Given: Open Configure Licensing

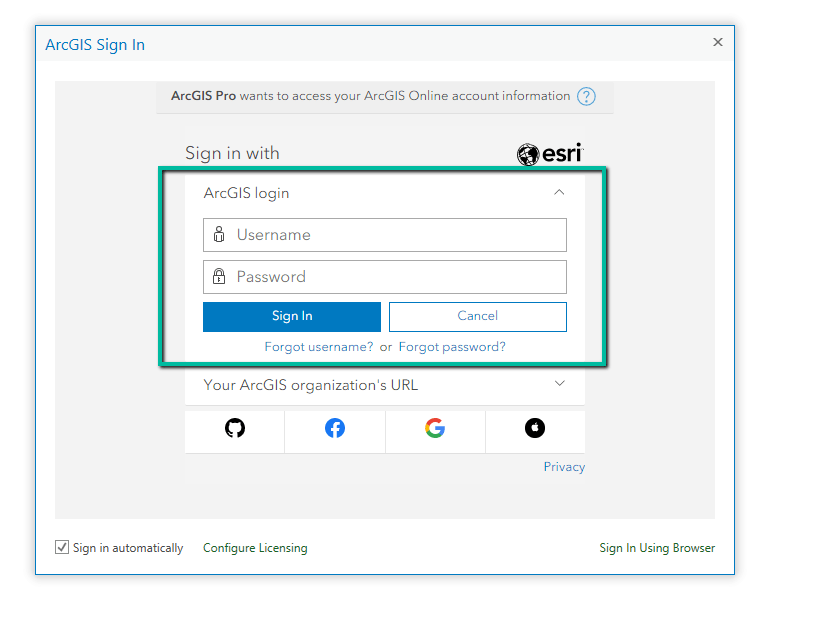Looking at the screenshot, I should [x=255, y=547].
